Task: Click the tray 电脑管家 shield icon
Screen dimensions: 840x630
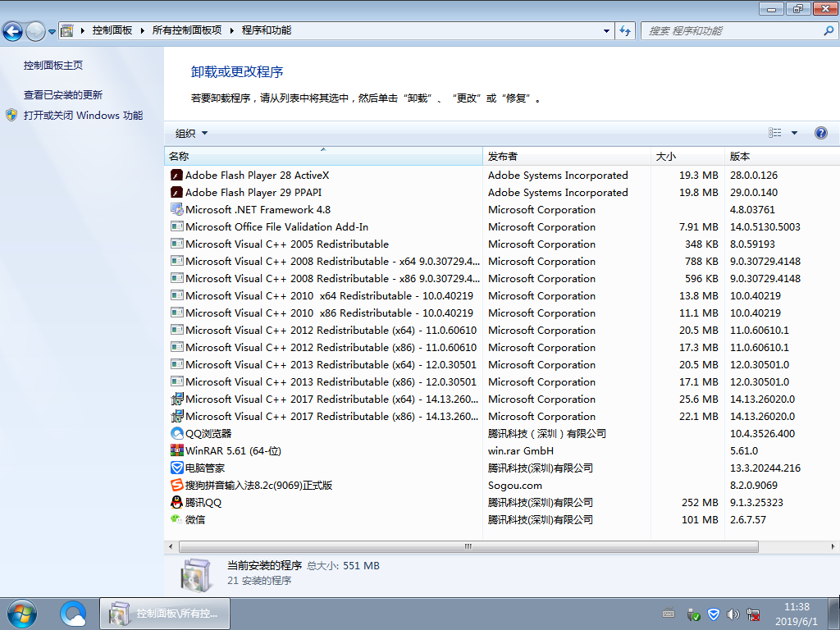Action: pyautogui.click(x=713, y=614)
